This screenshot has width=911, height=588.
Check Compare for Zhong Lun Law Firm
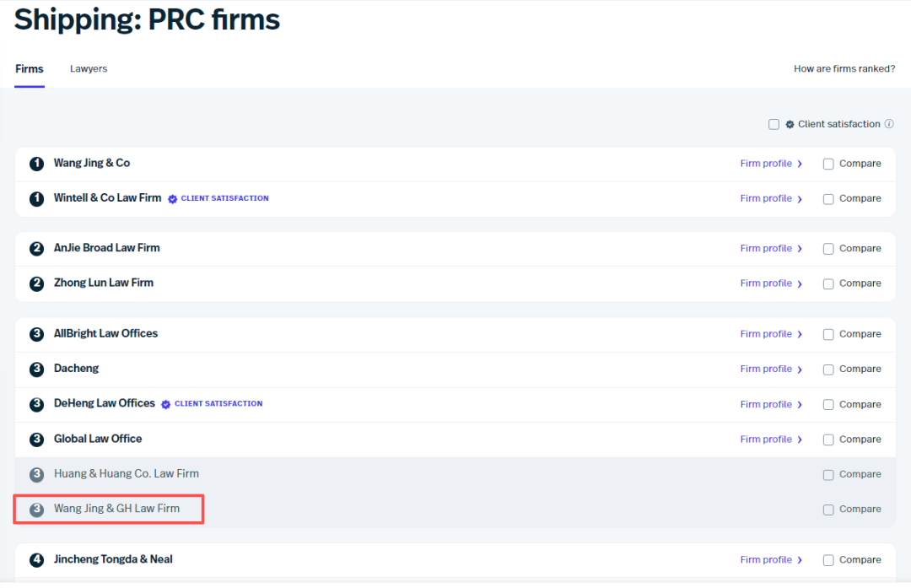tap(828, 284)
